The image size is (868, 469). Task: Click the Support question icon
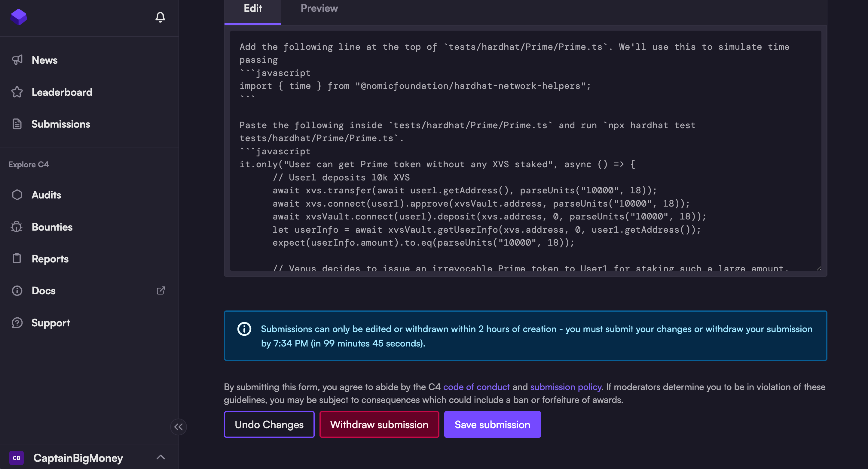(17, 322)
